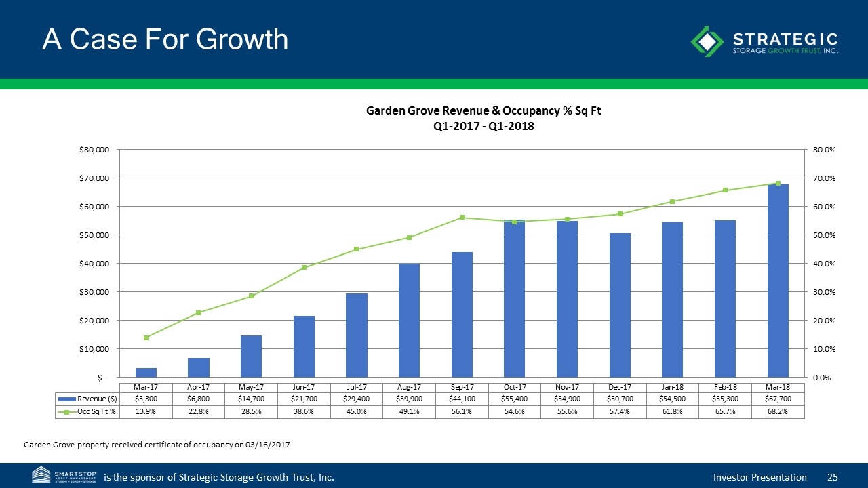Click the Revenue ($) blue legend swatch
The image size is (868, 488).
click(66, 399)
